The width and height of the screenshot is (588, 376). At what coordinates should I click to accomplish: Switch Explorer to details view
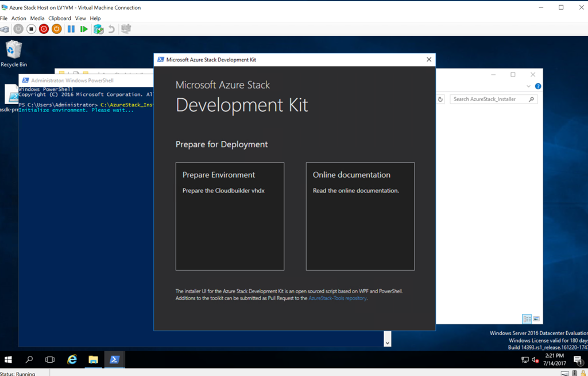[527, 319]
